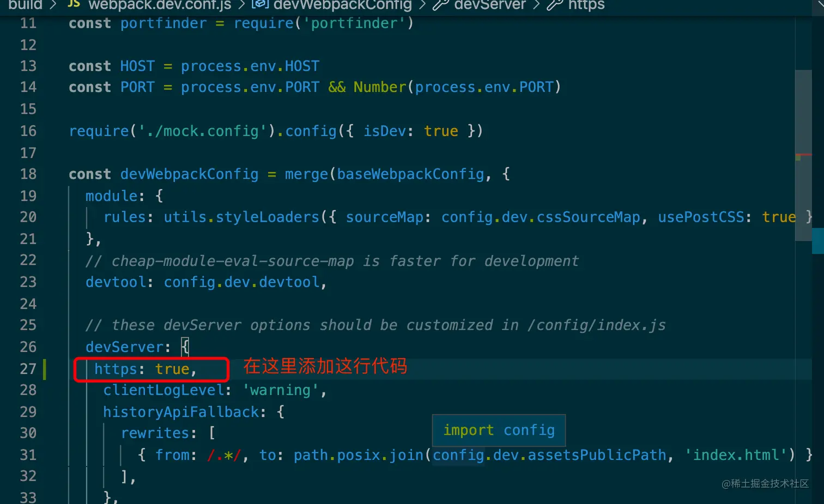
Task: Select webpack.dev.conf.js breadcrumb item
Action: tap(159, 5)
